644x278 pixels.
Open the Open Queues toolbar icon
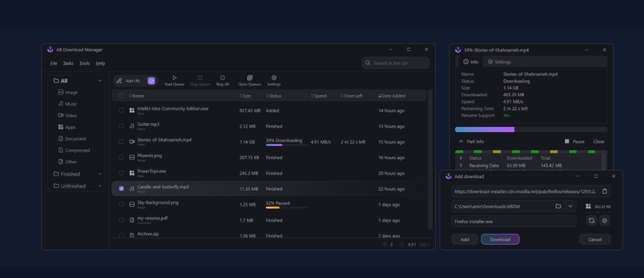tap(250, 78)
